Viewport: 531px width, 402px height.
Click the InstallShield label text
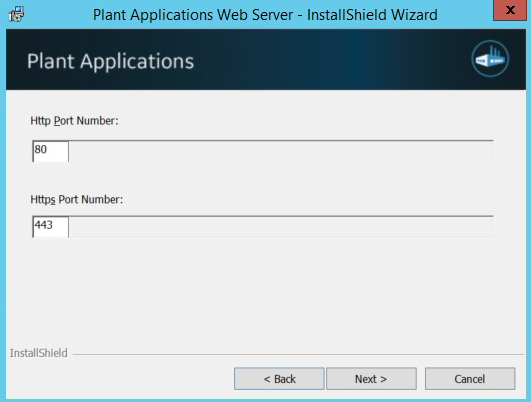click(39, 353)
